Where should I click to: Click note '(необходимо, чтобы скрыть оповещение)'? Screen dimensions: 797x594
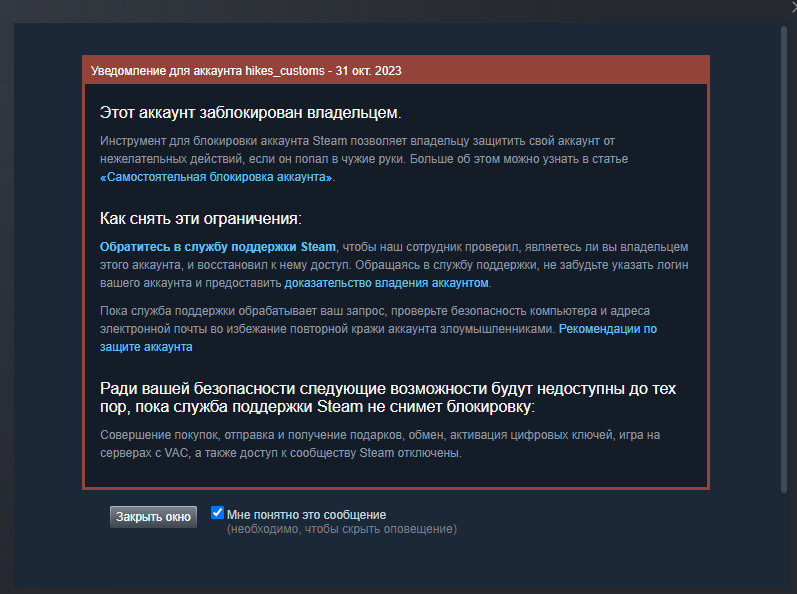pyautogui.click(x=342, y=529)
